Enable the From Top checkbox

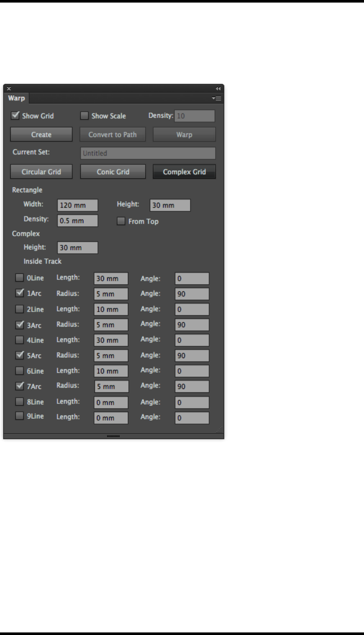(121, 221)
